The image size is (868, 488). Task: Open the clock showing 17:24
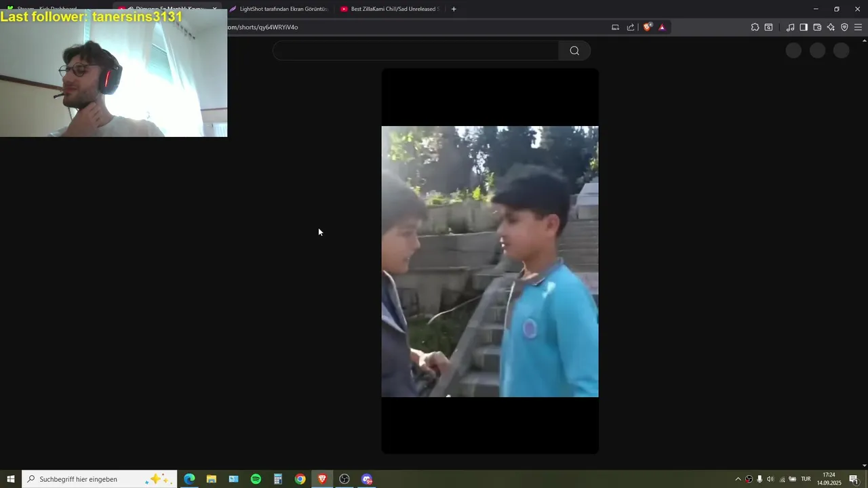click(x=829, y=479)
